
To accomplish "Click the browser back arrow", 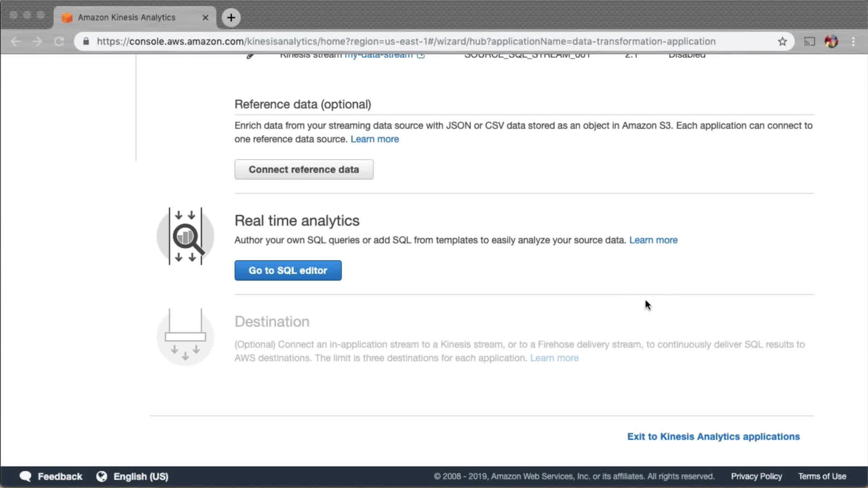I will tap(16, 42).
